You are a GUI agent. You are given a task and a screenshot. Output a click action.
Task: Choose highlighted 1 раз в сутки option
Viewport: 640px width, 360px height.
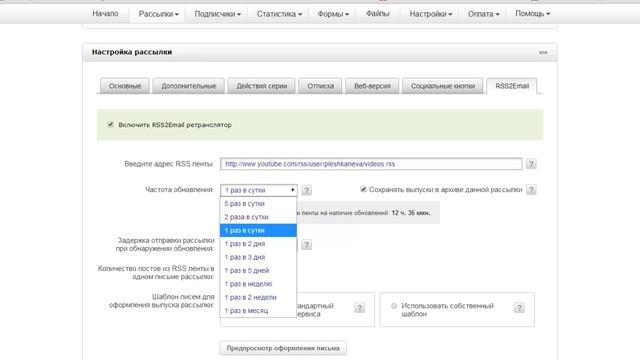coord(258,231)
